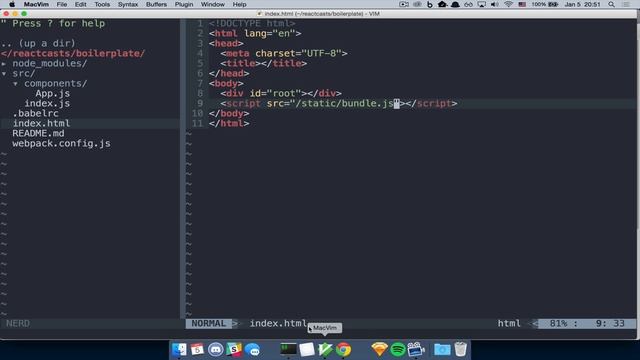Click the /static/bundle.js src value

[x=344, y=104]
